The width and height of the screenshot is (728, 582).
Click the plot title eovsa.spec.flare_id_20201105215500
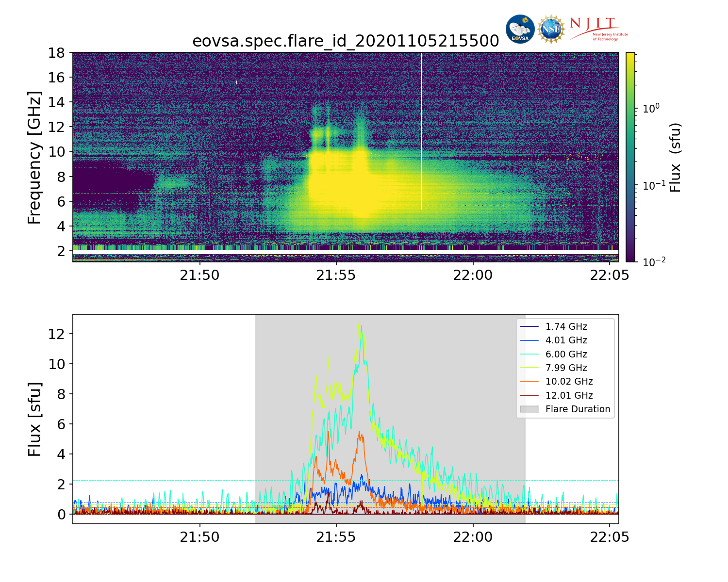coord(346,41)
